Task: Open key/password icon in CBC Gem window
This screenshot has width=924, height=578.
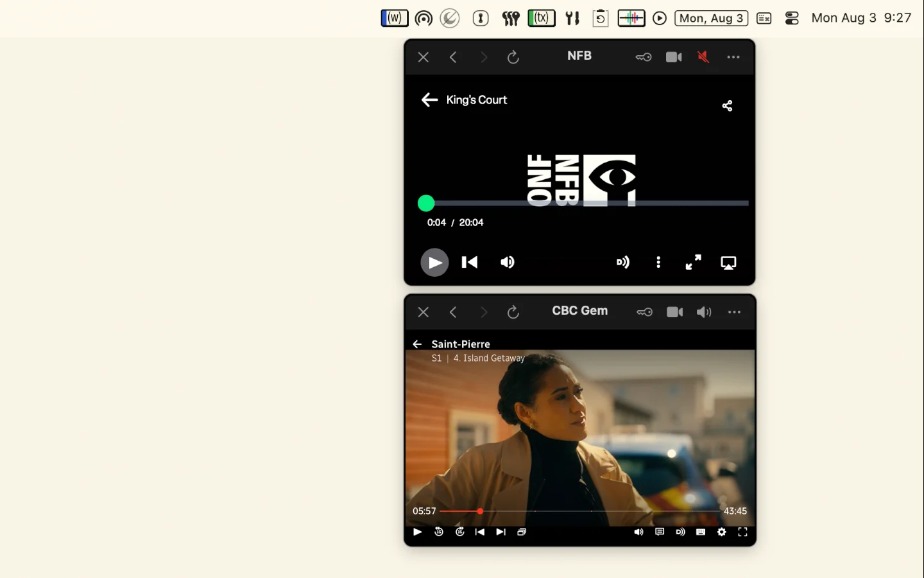Action: 645,312
